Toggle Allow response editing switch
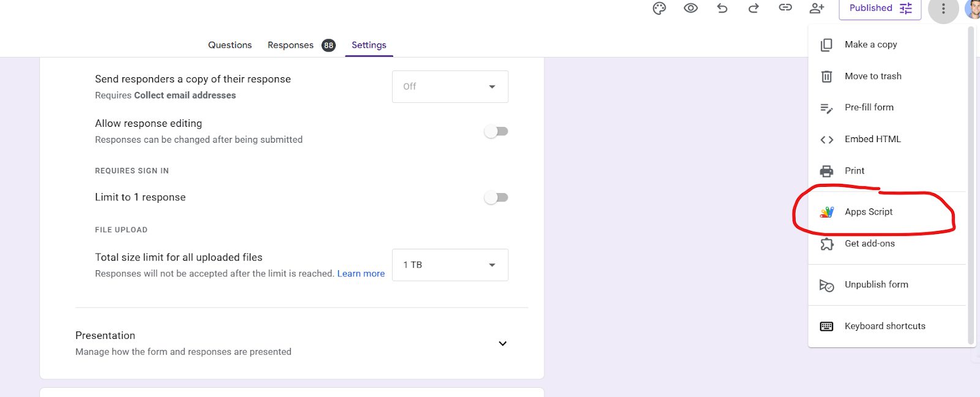Viewport: 980px width, 397px height. click(496, 131)
